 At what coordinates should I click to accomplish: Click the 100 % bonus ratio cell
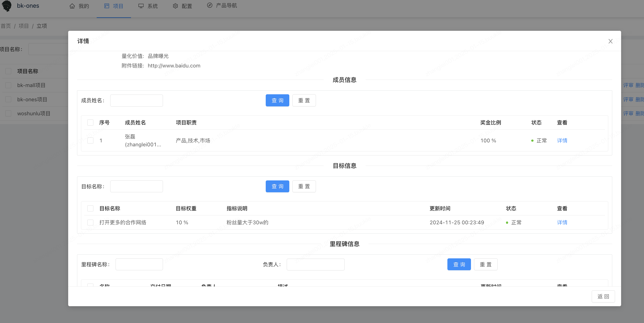coord(488,141)
